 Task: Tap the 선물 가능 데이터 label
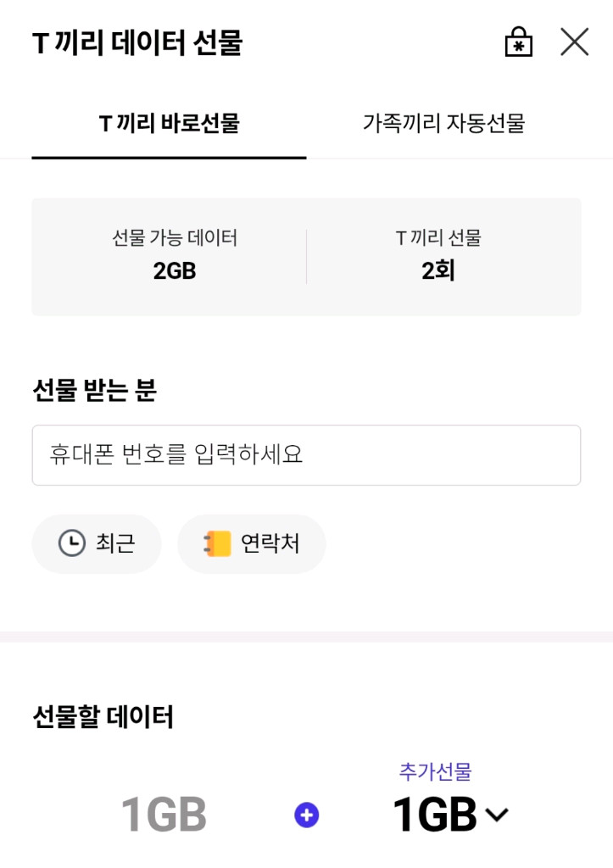175,239
